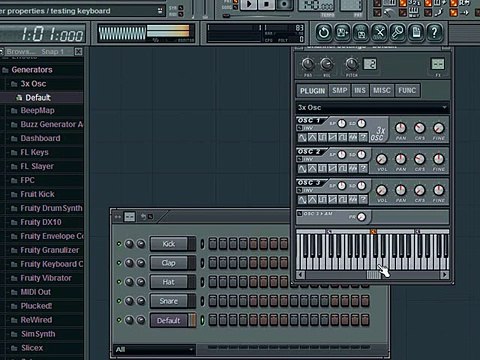Open the project info page icon
This screenshot has height=360, width=480.
click(416, 33)
